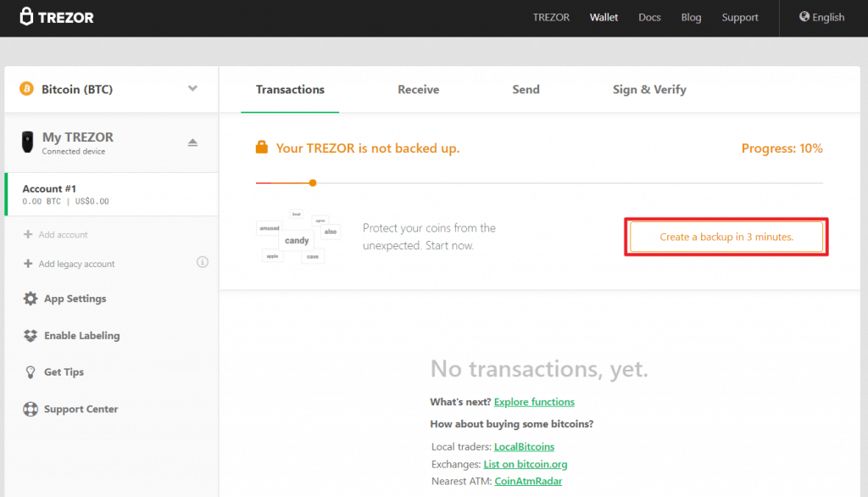Click the 10% backup progress handle
Screen dimensions: 868x497
click(312, 182)
